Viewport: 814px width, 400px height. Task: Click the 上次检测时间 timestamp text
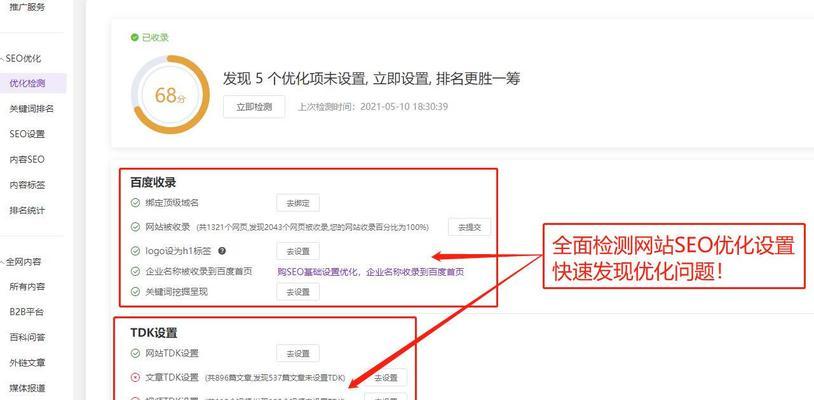click(x=373, y=107)
